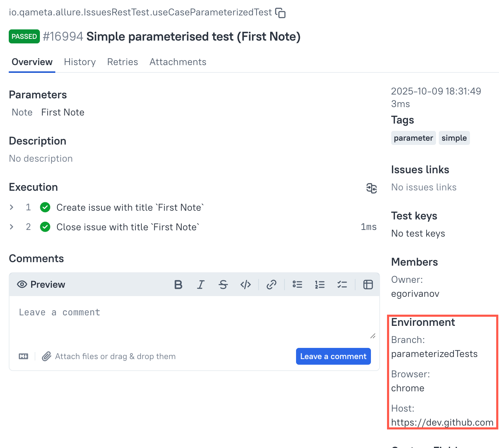This screenshot has width=499, height=448.
Task: Click the Markdown icon below comment box
Action: tap(23, 356)
